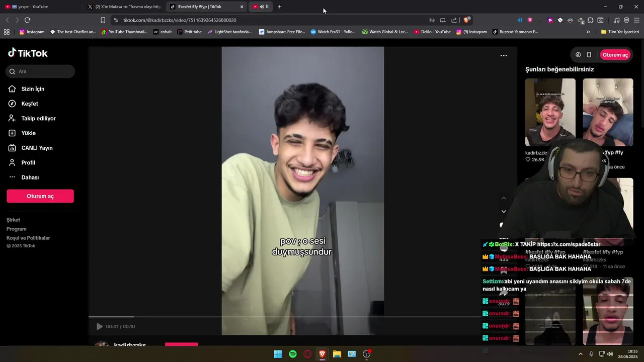This screenshot has width=644, height=362.
Task: Open the top-right recommended video thumbnail
Action: coord(608,112)
